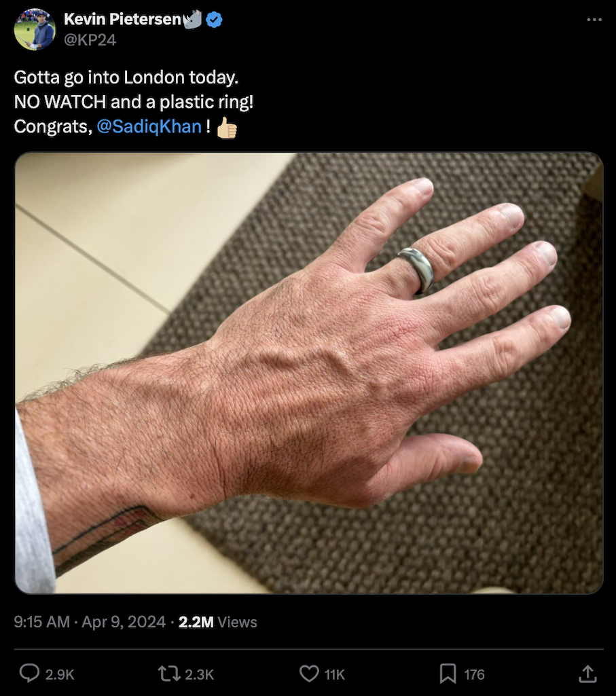Click the rhino emoji beside the name
Image resolution: width=616 pixels, height=696 pixels.
tap(193, 19)
